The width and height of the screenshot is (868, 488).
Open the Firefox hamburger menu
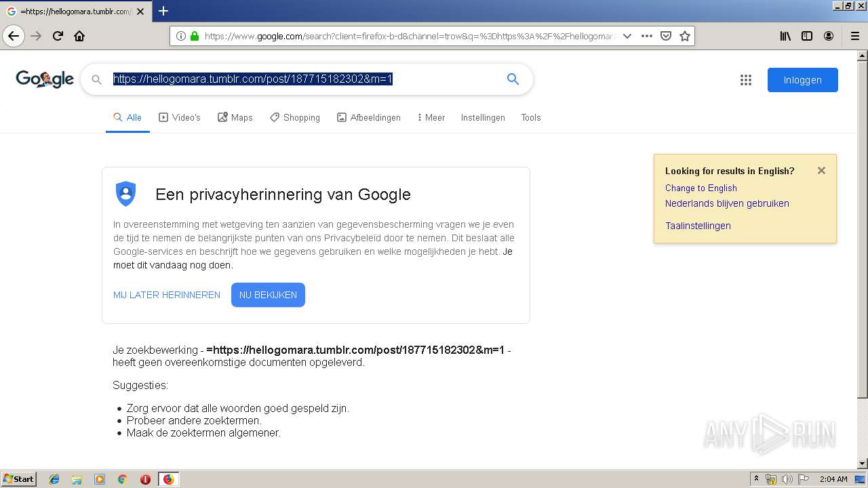(x=854, y=36)
